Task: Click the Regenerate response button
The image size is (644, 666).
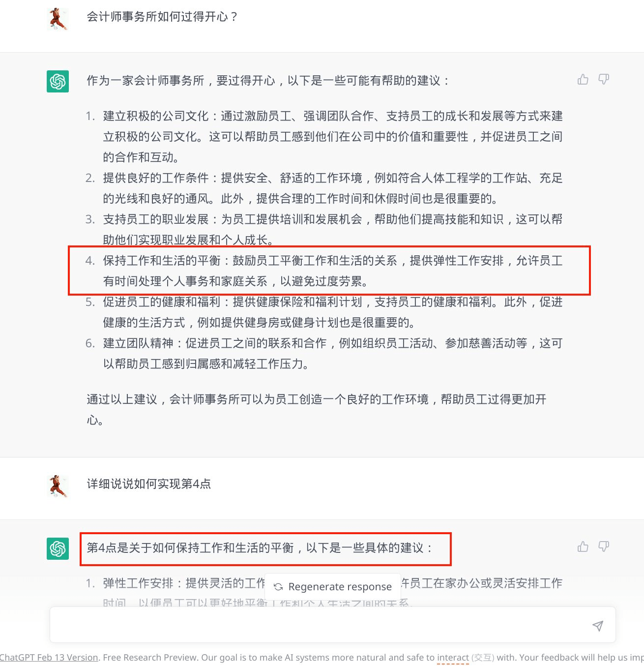Action: (333, 586)
